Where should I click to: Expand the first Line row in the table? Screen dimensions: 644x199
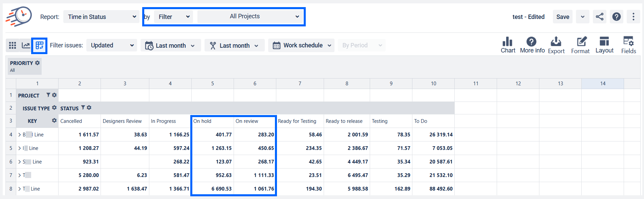pos(19,135)
